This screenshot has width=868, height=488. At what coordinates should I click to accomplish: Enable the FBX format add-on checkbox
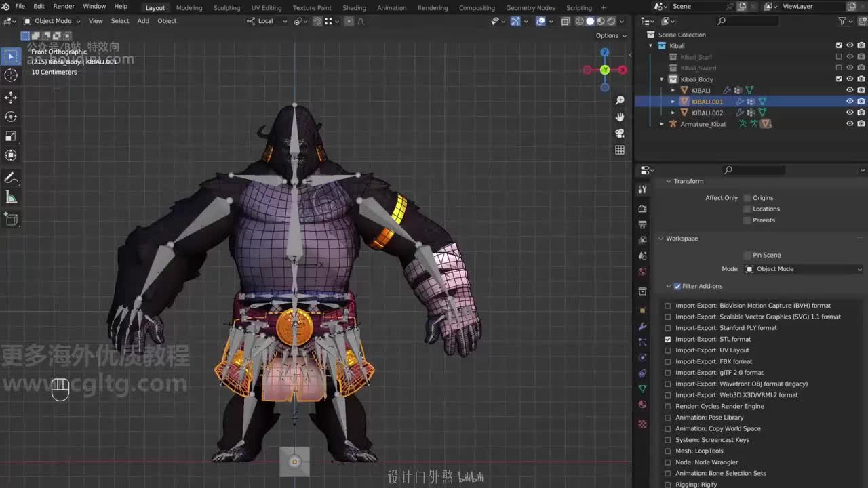pyautogui.click(x=668, y=361)
